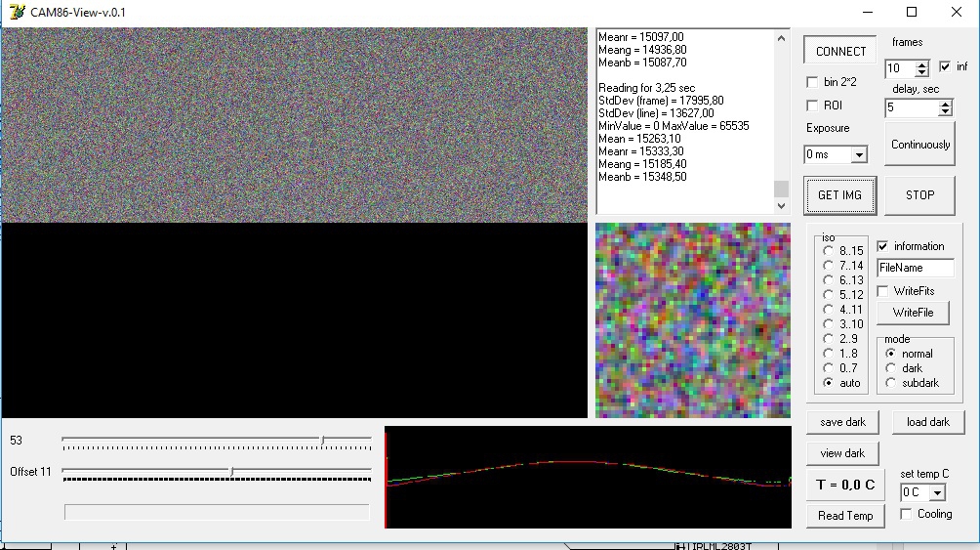Click view dark button
Screen dimensions: 980x550
[842, 453]
